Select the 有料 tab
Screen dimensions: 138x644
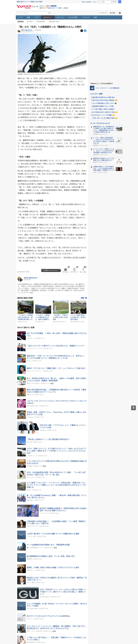(x=95, y=17)
